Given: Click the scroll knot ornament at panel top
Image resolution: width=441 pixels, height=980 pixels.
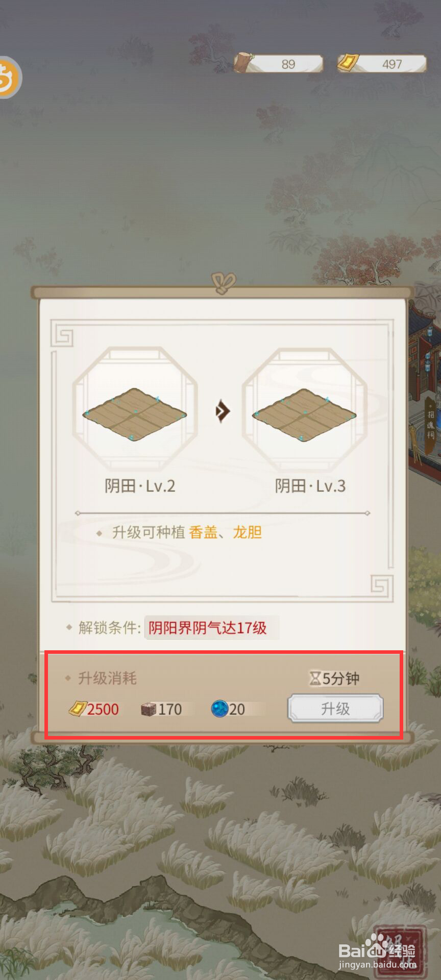Looking at the screenshot, I should point(223,282).
